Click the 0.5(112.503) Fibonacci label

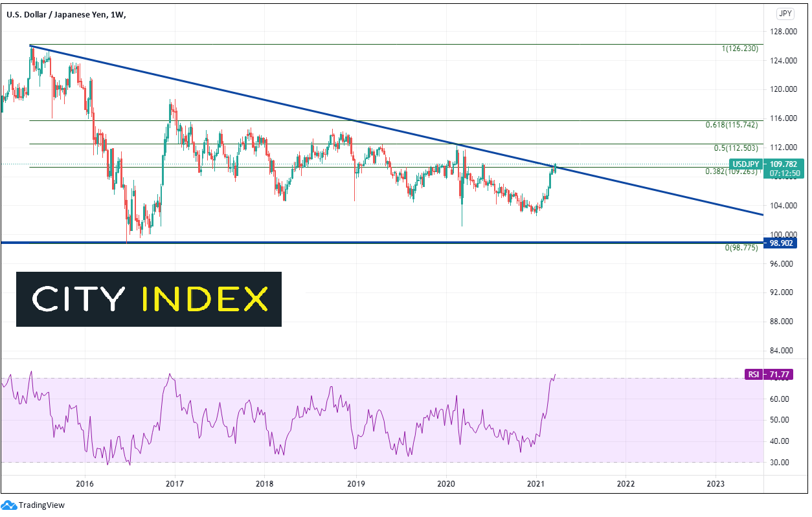[x=736, y=148]
